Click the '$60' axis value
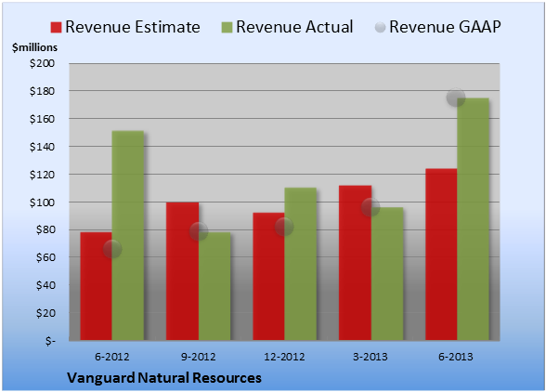This screenshot has width=546, height=392. (x=45, y=257)
